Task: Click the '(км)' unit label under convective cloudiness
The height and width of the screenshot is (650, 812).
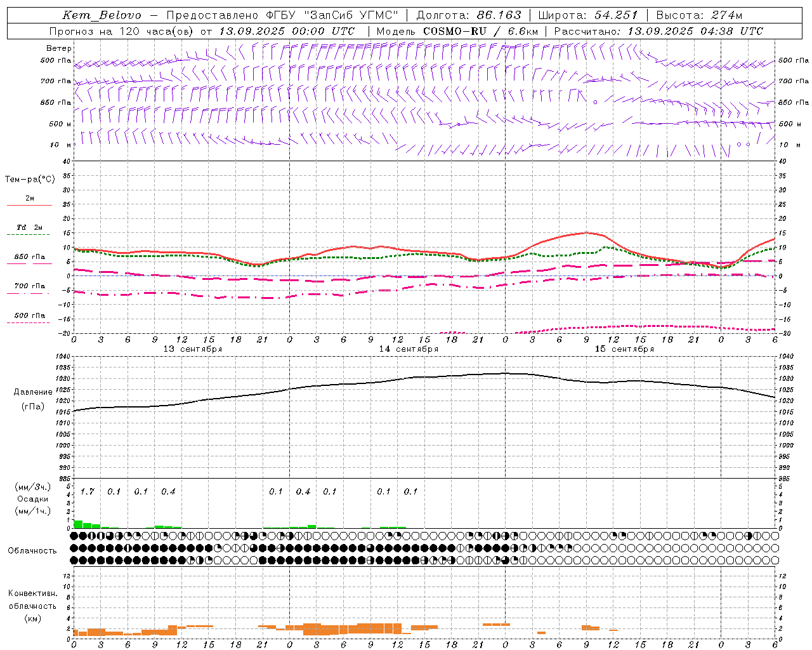Action: 32,618
